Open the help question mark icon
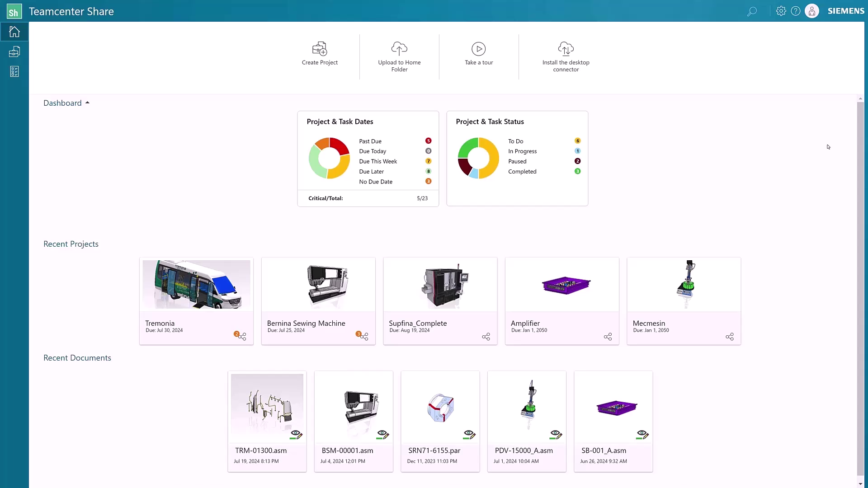Image resolution: width=868 pixels, height=488 pixels. pyautogui.click(x=796, y=11)
